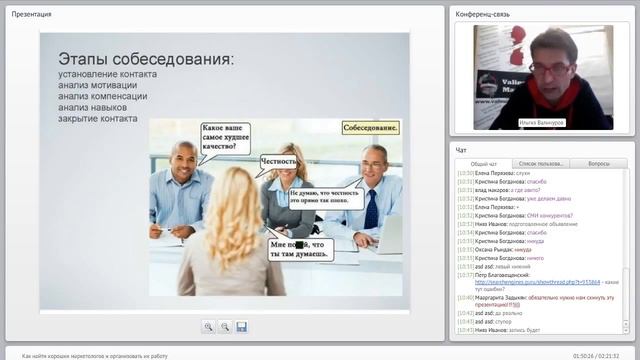
Task: Zoom in on the presentation slide
Action: pos(209,327)
